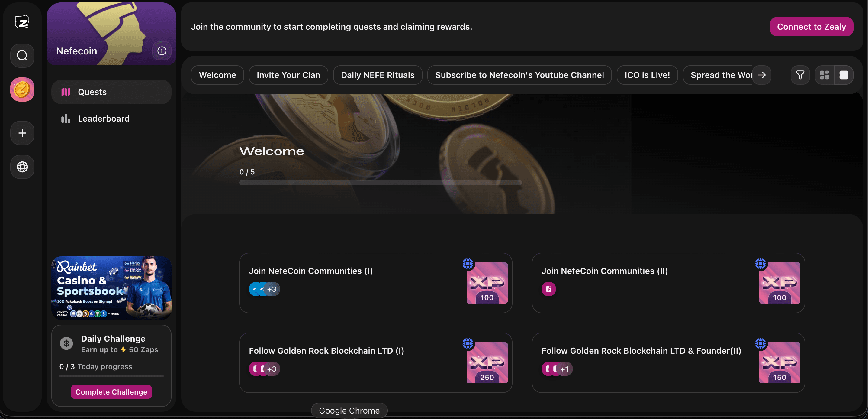Click the 100 XP reward on Communities (I)
The width and height of the screenshot is (868, 419).
point(487,283)
